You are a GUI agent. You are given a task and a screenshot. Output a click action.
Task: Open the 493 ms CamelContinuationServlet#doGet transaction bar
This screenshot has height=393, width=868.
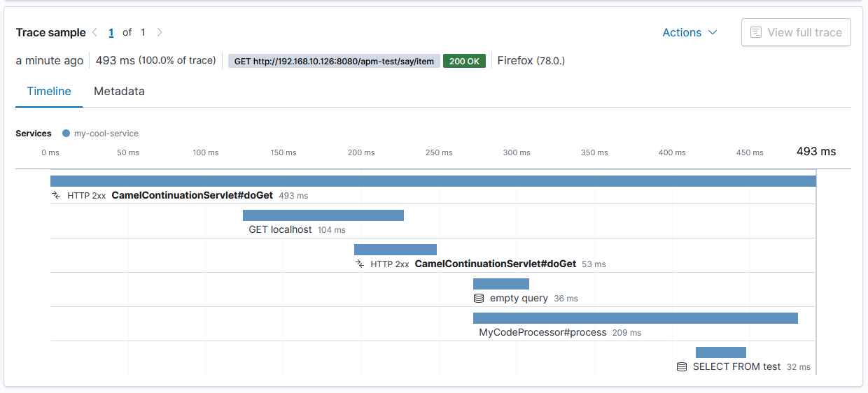pyautogui.click(x=433, y=181)
